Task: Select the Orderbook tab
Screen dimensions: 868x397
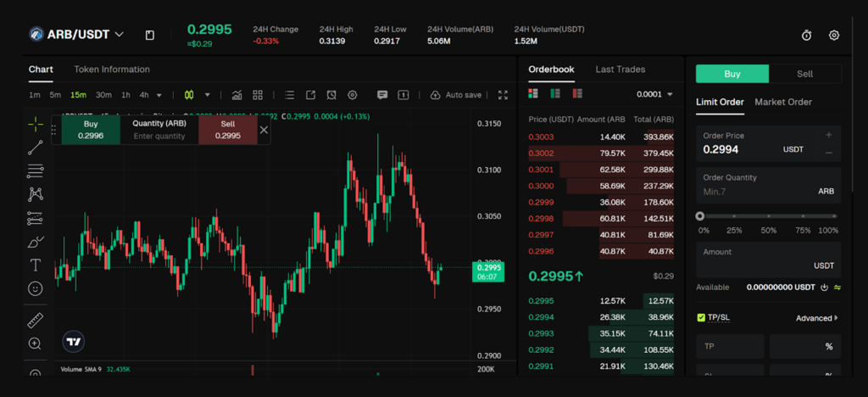Action: (x=551, y=70)
